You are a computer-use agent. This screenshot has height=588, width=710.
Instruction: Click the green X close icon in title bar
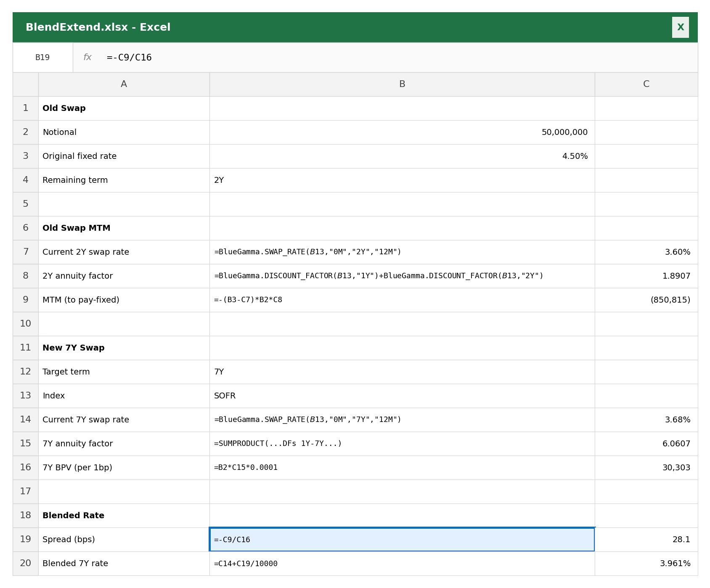(x=680, y=27)
